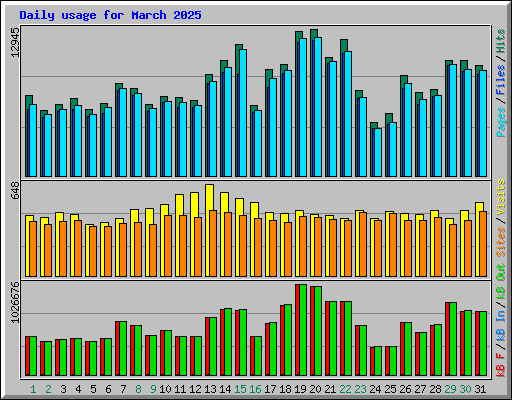Image resolution: width=512 pixels, height=400 pixels.
Task: Select day 14 on the x-axis
Action: tap(225, 389)
